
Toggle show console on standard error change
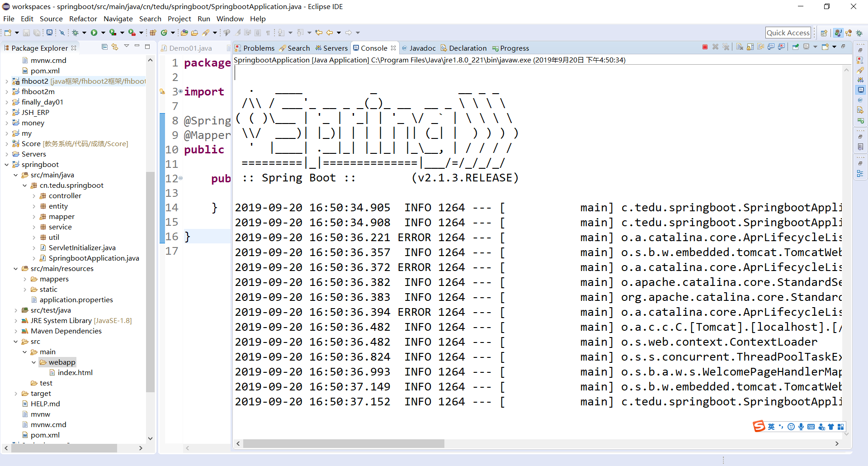click(x=781, y=47)
